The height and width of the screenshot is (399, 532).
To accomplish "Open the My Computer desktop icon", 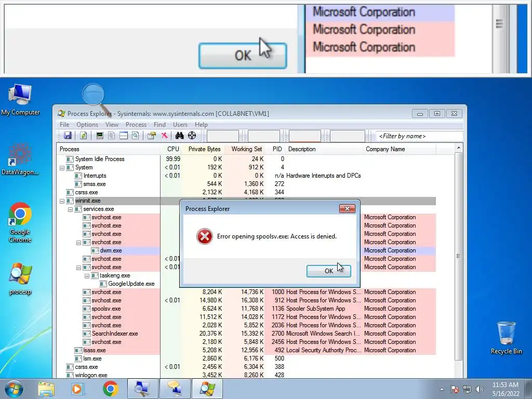I will [20, 99].
